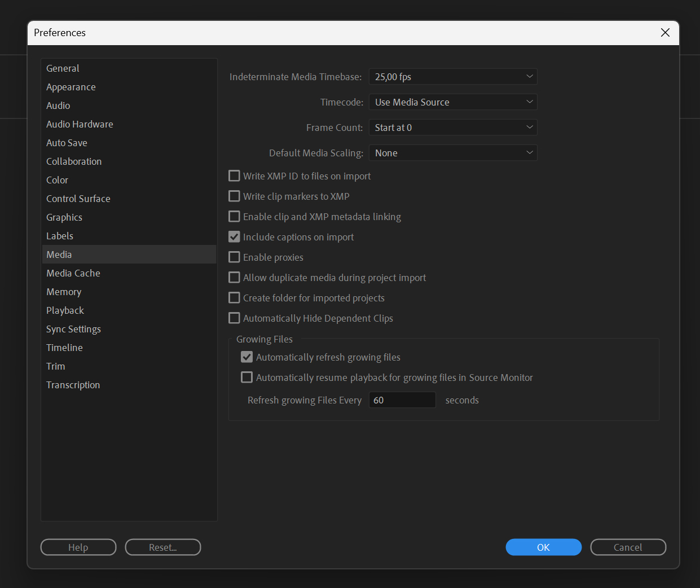Click the Reset button
The width and height of the screenshot is (700, 588).
pyautogui.click(x=162, y=547)
